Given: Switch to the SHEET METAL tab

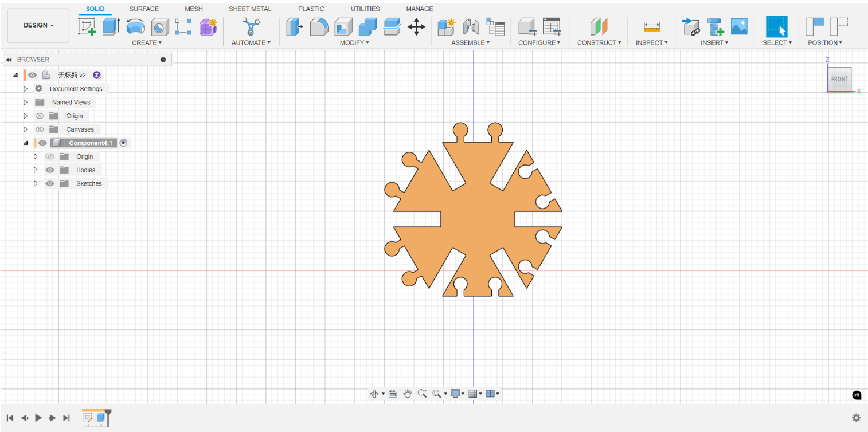Looking at the screenshot, I should 250,9.
